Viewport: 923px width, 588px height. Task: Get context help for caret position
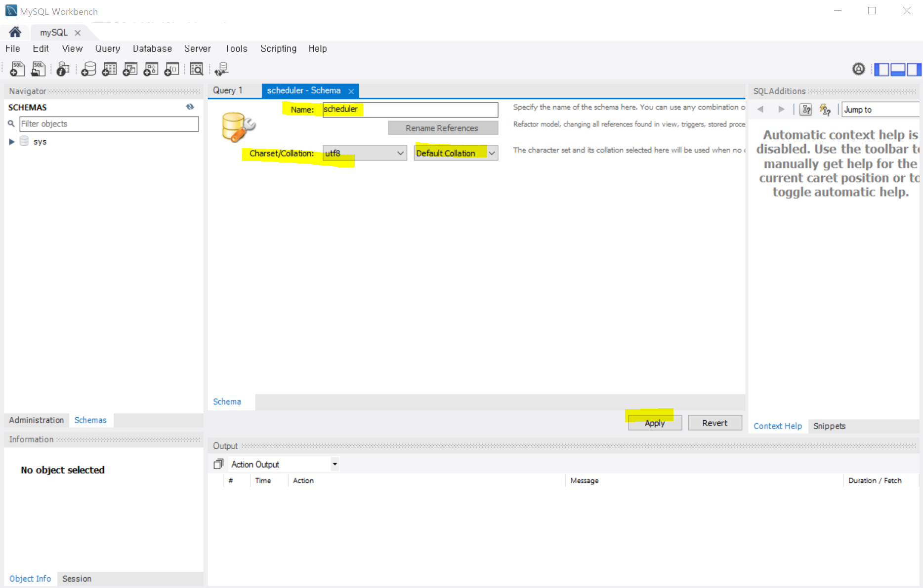pos(825,109)
